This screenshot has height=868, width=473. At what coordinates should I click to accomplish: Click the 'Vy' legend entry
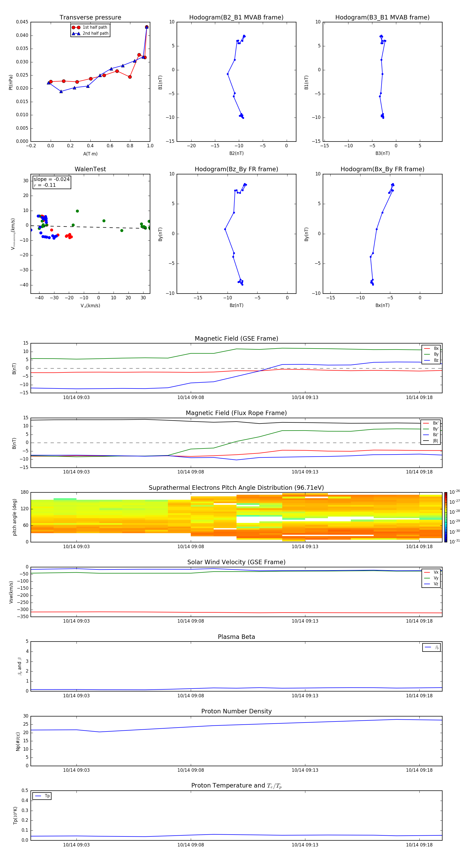tap(431, 578)
